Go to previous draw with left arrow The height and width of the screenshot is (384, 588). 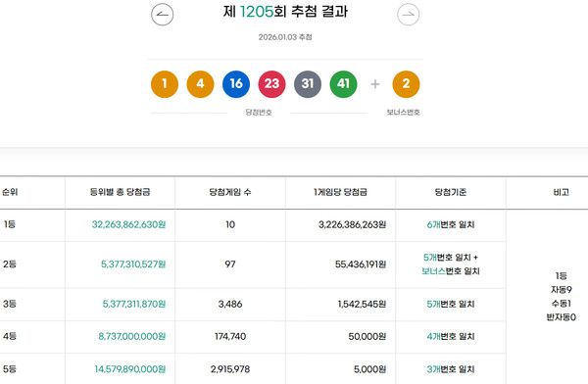point(162,15)
